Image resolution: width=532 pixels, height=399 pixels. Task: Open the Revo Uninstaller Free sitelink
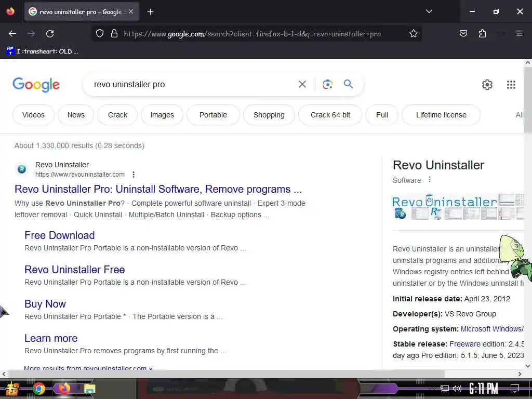(75, 270)
